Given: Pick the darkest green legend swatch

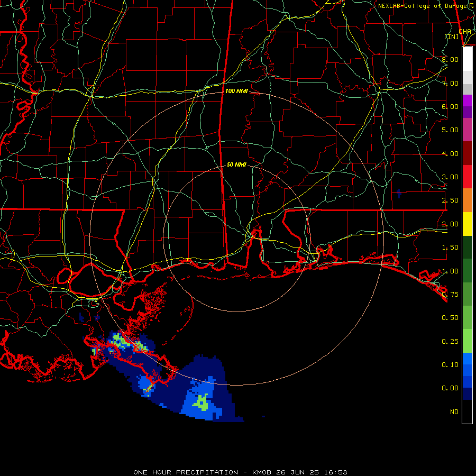Looking at the screenshot, I should point(467,248).
